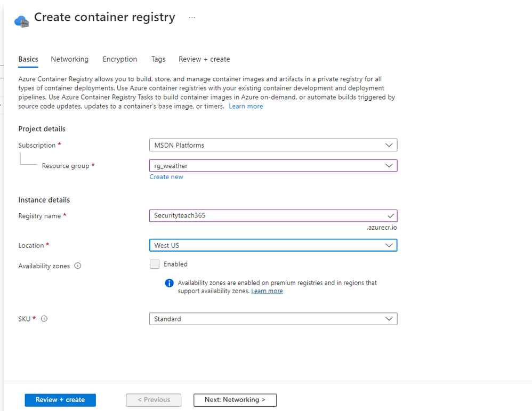Viewport: 532px width, 411px height.
Task: Click the blue Review + create button
Action: pos(60,400)
